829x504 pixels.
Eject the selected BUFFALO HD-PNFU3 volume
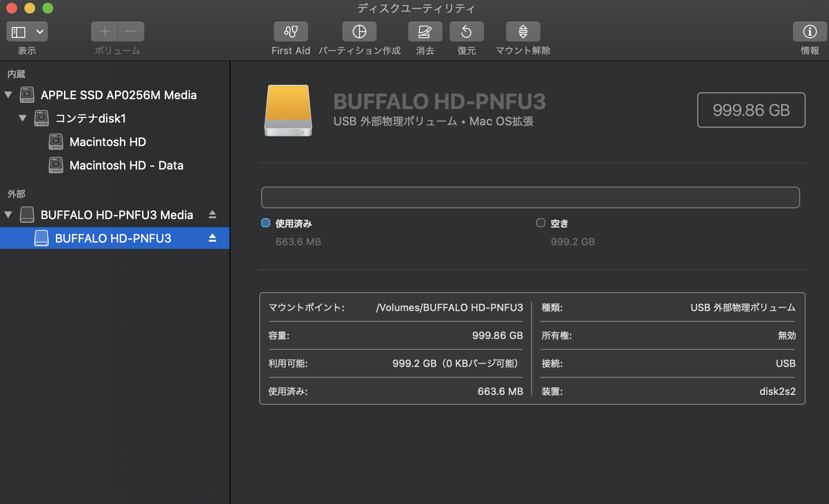212,238
